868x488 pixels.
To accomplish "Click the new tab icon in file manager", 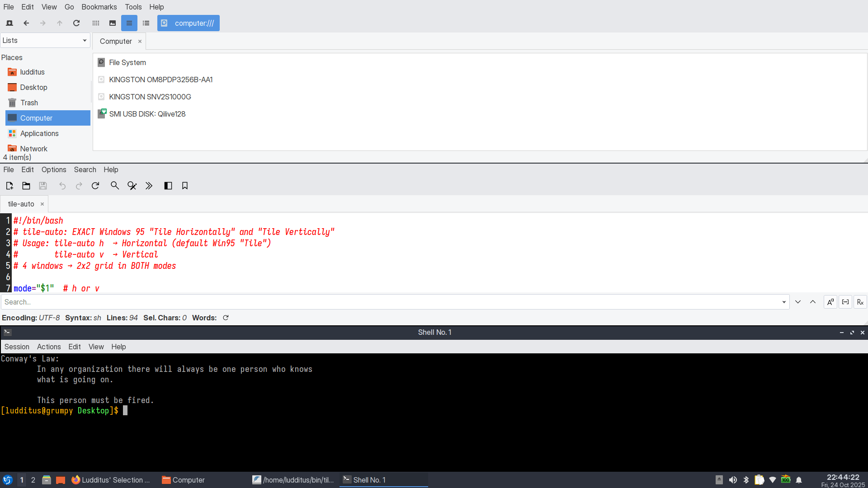I will point(9,23).
